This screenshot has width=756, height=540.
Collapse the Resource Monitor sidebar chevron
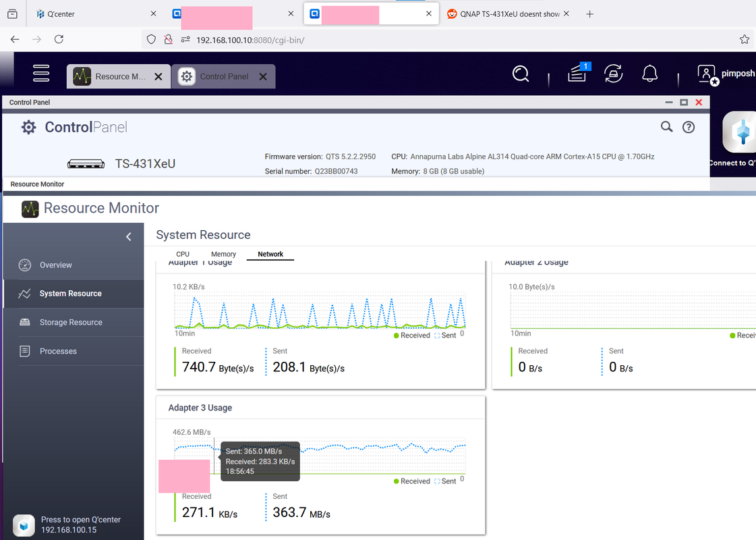(x=129, y=236)
